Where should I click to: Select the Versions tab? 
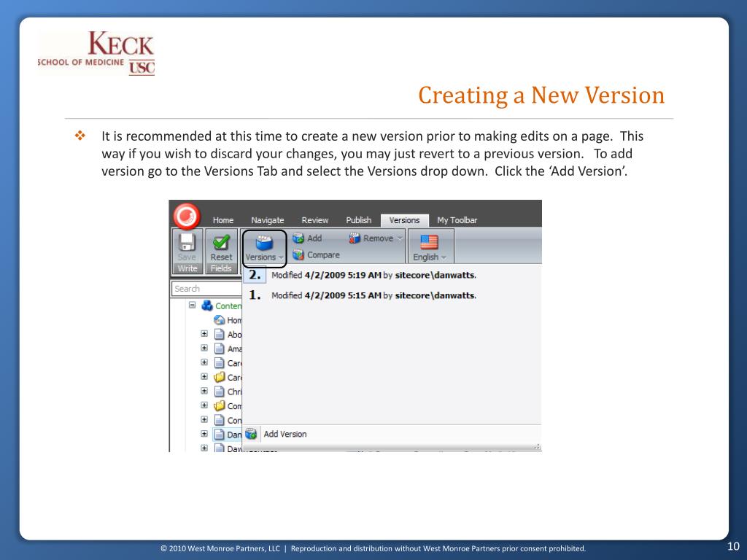coord(404,220)
